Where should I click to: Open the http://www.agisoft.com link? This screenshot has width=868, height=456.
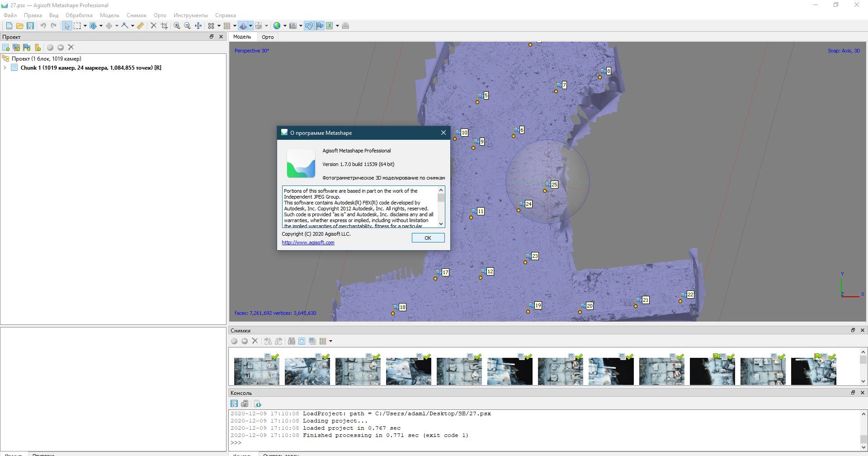tap(308, 242)
